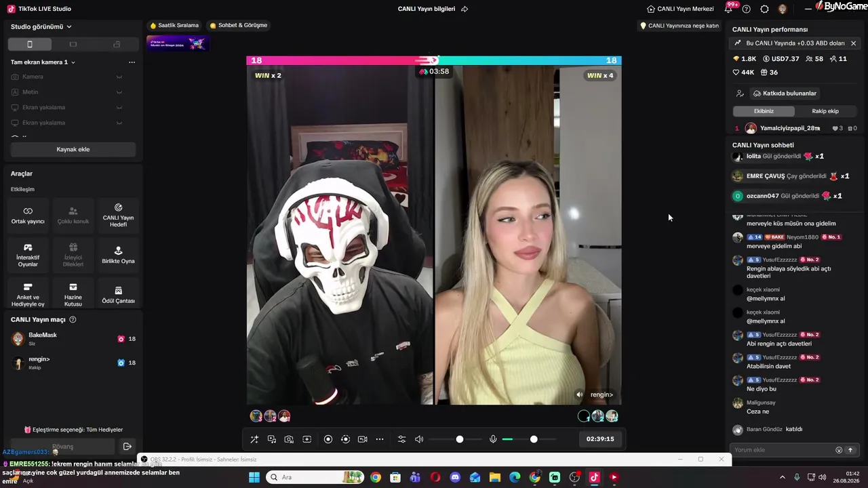This screenshot has height=488, width=868.
Task: Open Katkıda bulunanlar contributors button
Action: click(785, 94)
